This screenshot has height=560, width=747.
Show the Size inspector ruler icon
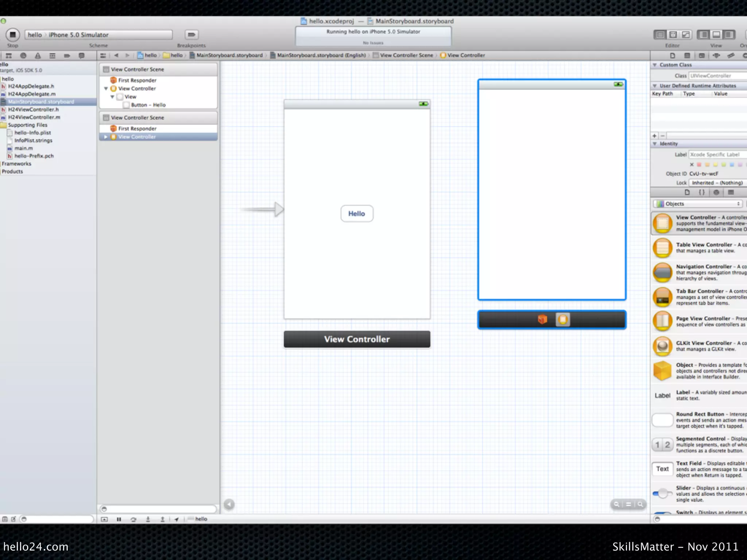pos(731,55)
